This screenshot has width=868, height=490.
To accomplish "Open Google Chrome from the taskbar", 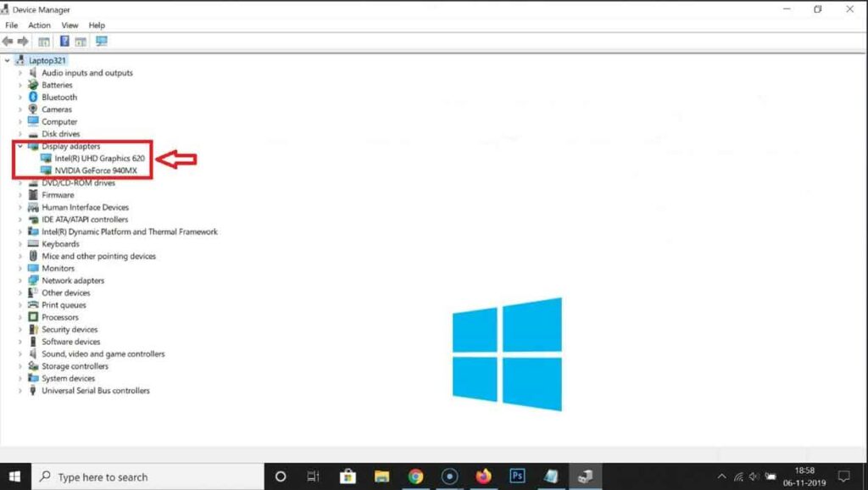I will click(x=415, y=476).
